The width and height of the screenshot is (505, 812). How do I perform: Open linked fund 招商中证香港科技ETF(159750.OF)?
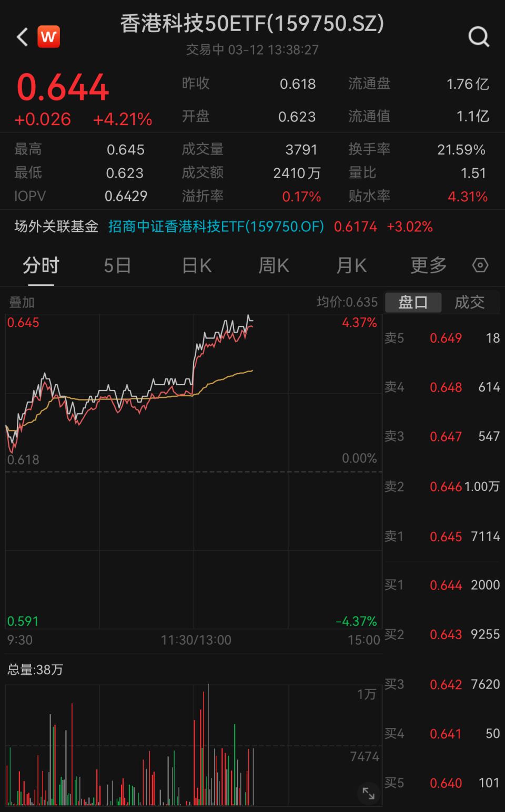(x=216, y=227)
